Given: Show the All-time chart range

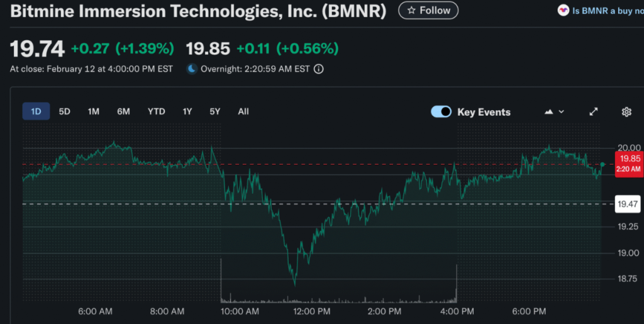Looking at the screenshot, I should click(243, 111).
